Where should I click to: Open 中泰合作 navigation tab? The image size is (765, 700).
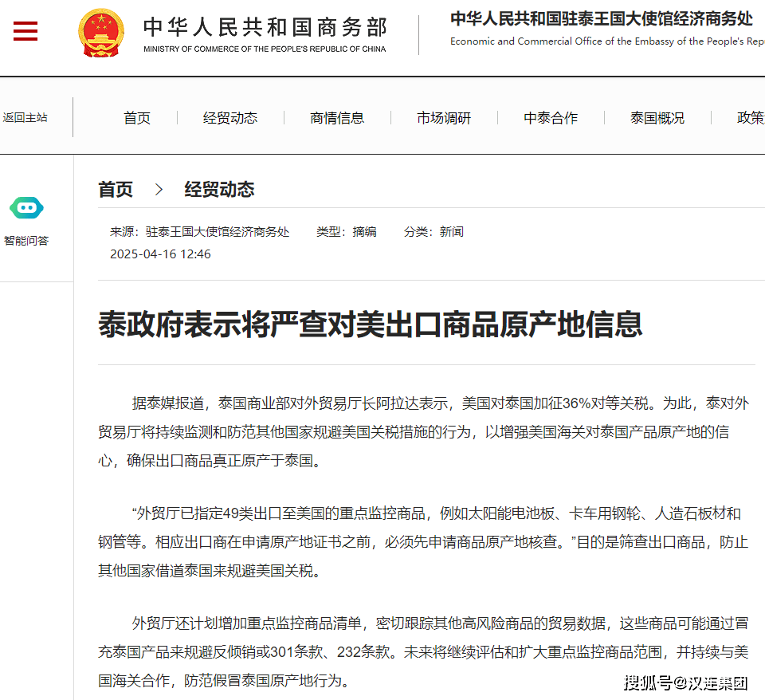pos(551,118)
